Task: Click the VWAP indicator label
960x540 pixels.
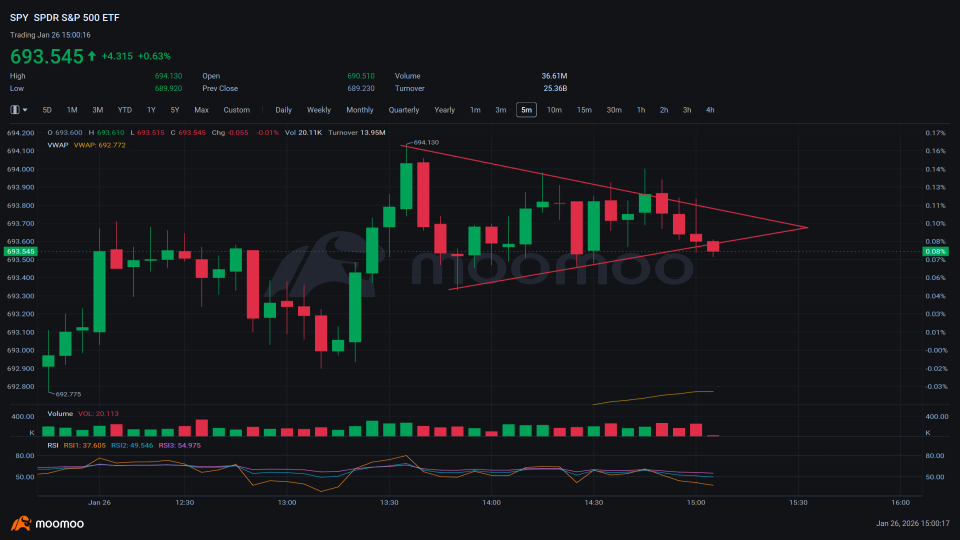Action: [58, 145]
